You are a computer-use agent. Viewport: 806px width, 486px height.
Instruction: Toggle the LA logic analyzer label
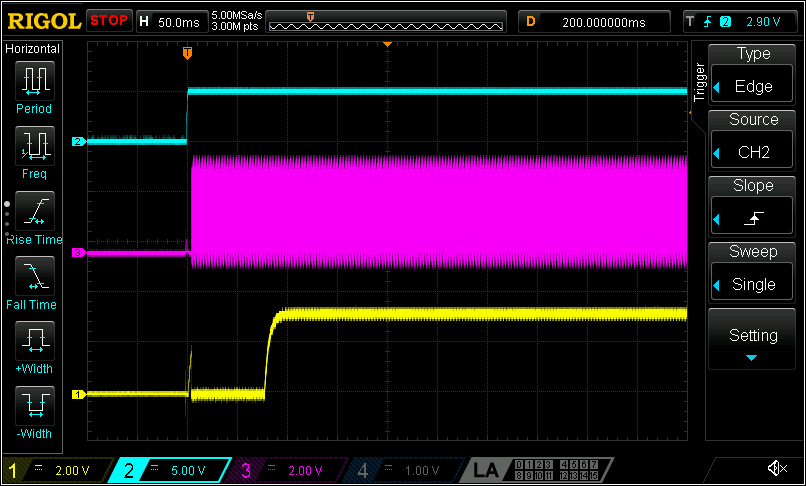[486, 470]
